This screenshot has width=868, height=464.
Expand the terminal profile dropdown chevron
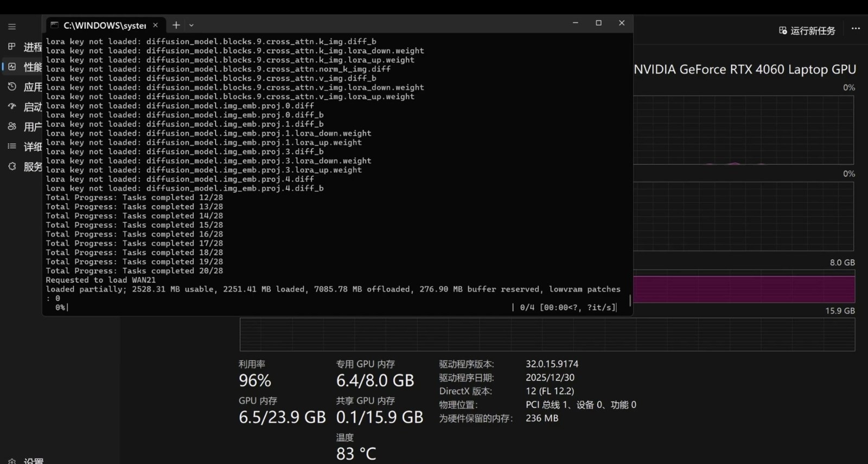click(x=192, y=25)
